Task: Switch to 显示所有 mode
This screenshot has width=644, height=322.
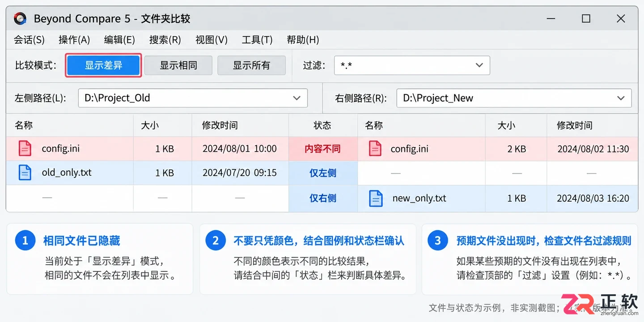Action: (251, 65)
